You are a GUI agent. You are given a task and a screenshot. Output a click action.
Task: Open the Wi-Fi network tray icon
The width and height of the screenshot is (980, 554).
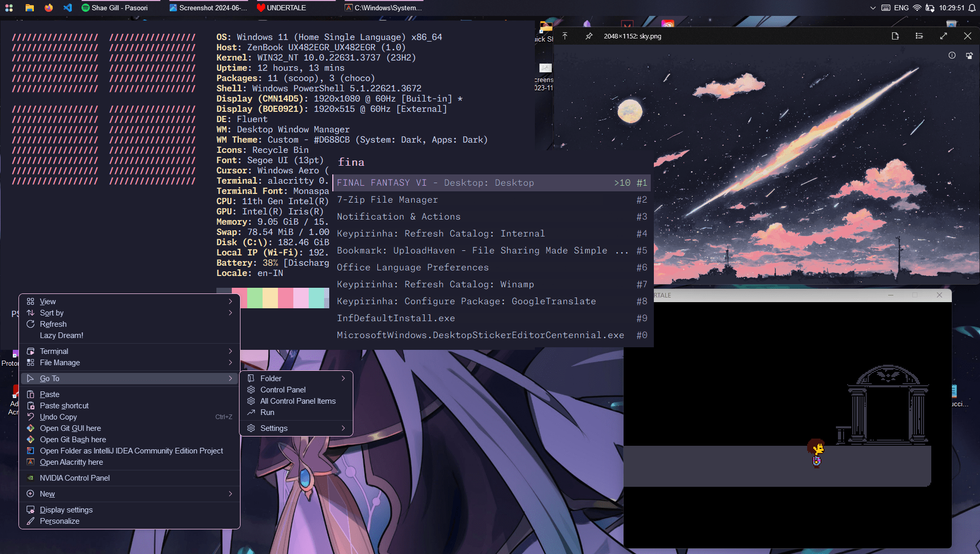click(x=917, y=8)
